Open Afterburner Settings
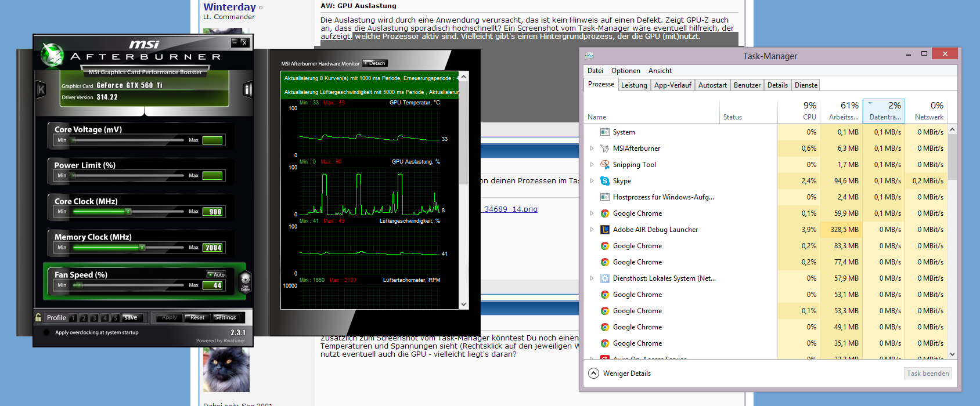 225,318
